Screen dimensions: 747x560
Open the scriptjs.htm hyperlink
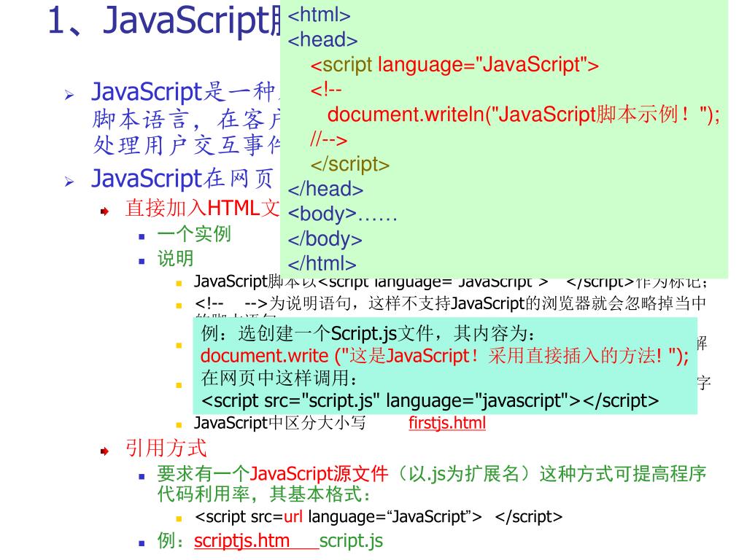click(x=241, y=541)
